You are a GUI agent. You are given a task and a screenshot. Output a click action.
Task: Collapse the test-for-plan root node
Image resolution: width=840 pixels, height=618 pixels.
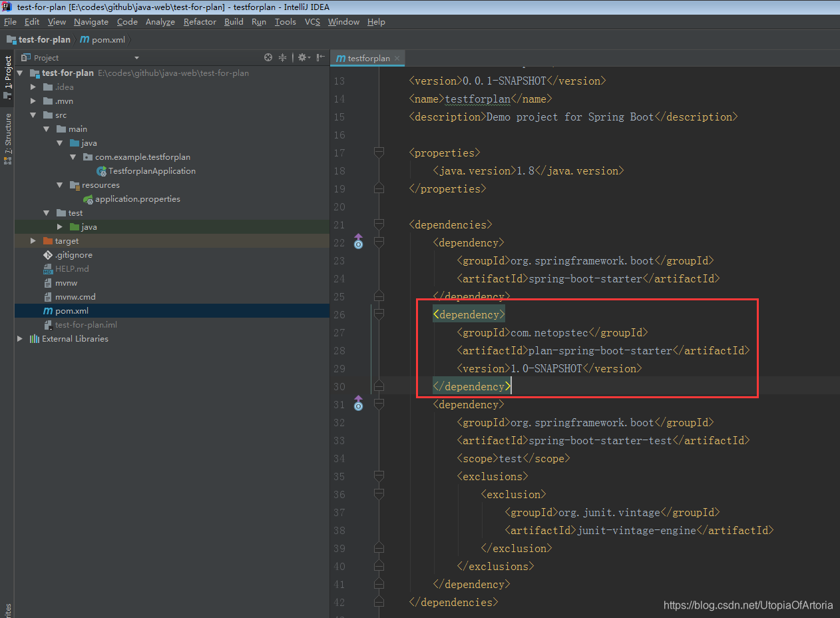click(21, 73)
